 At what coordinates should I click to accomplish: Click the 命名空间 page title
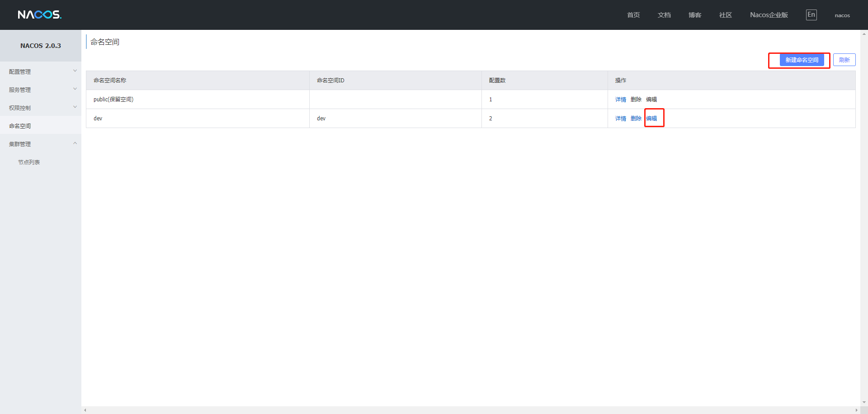pos(105,42)
